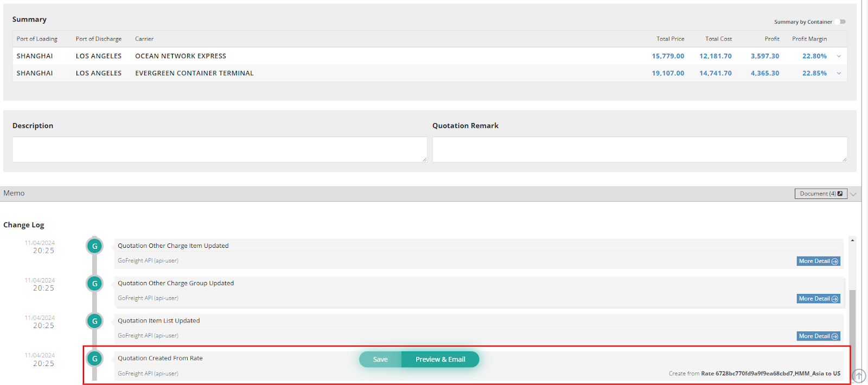Open More Detail for Charge Group Updated
The width and height of the screenshot is (868, 385).
coord(818,299)
